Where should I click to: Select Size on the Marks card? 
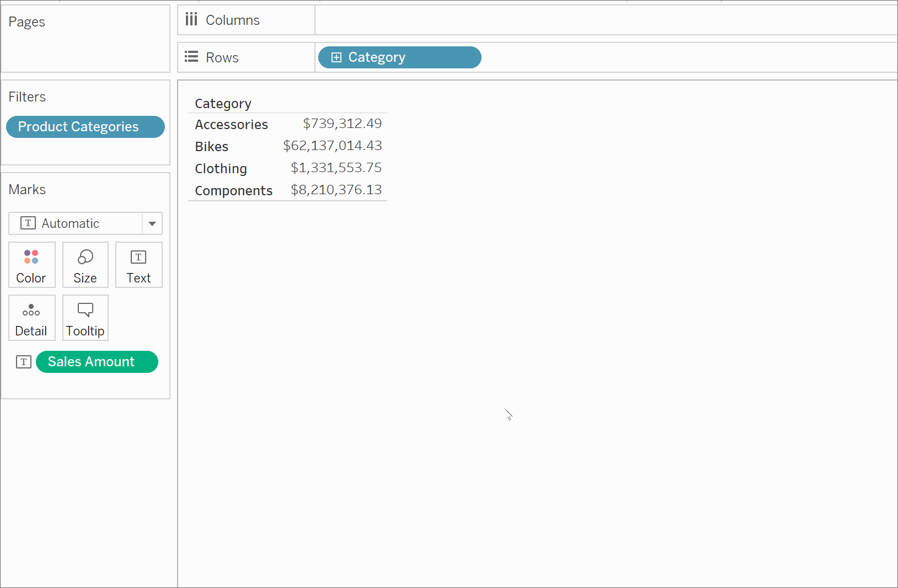tap(85, 265)
